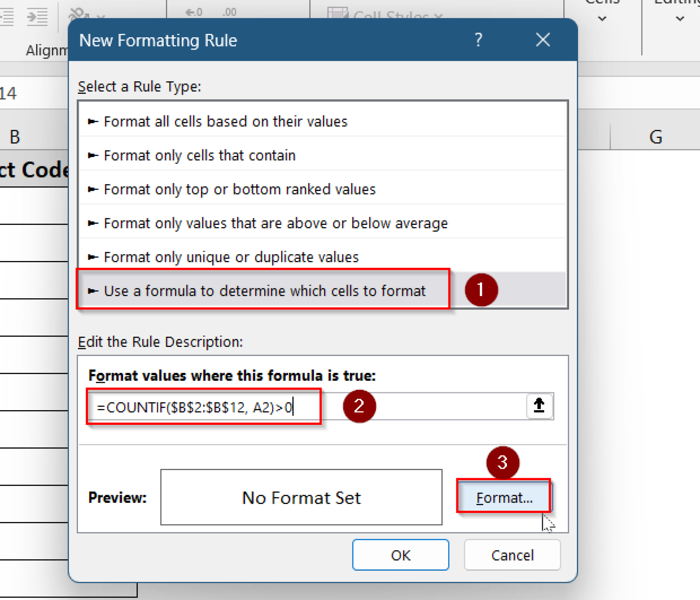700x600 pixels.
Task: Confirm the rule by clicking OK
Action: 400,555
